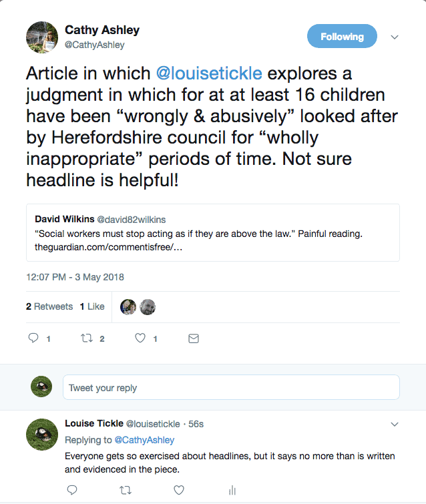View the 2 Retweets list
This screenshot has height=504, width=426.
[49, 306]
